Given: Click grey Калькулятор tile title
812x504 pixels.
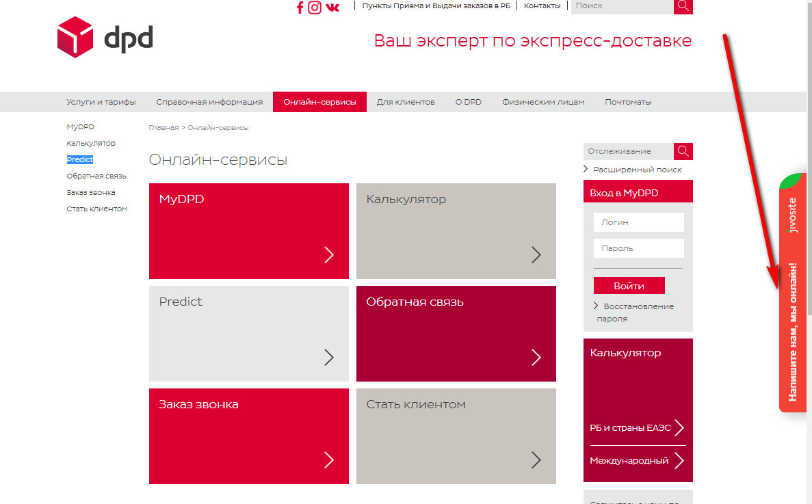Looking at the screenshot, I should click(406, 199).
